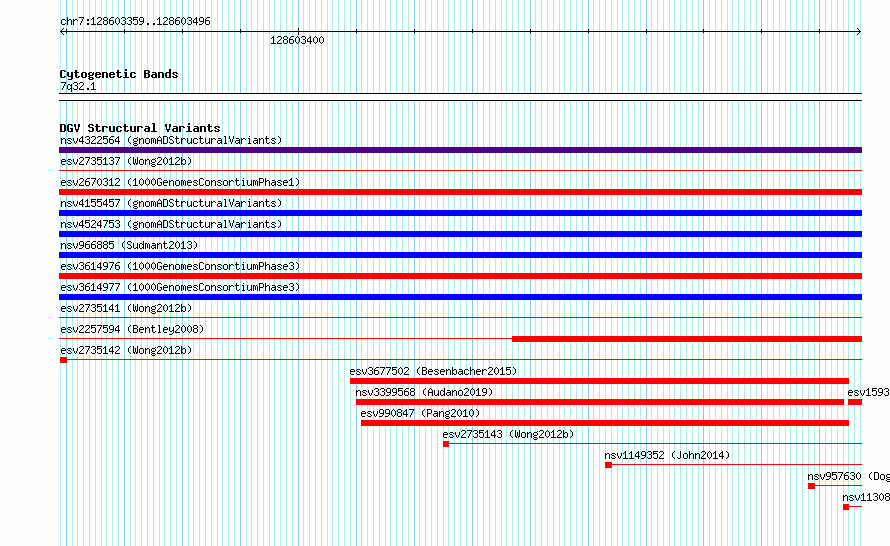
Task: Open the nsv3399568 (Audano2019) label
Action: [424, 392]
